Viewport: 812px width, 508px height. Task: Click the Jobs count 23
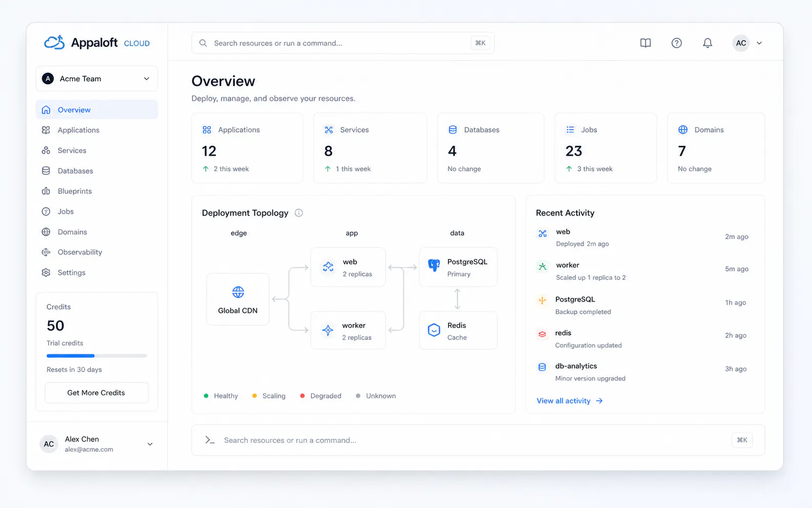[x=573, y=151]
